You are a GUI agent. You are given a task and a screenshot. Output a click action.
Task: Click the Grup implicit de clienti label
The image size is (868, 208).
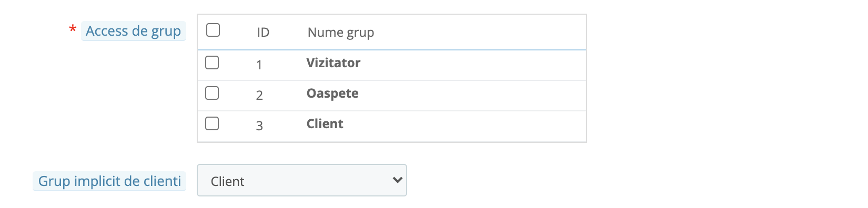pos(109,181)
